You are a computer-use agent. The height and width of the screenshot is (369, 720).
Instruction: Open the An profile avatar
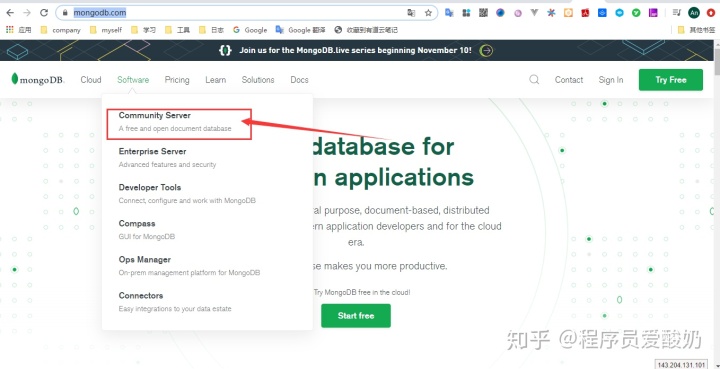pos(694,13)
